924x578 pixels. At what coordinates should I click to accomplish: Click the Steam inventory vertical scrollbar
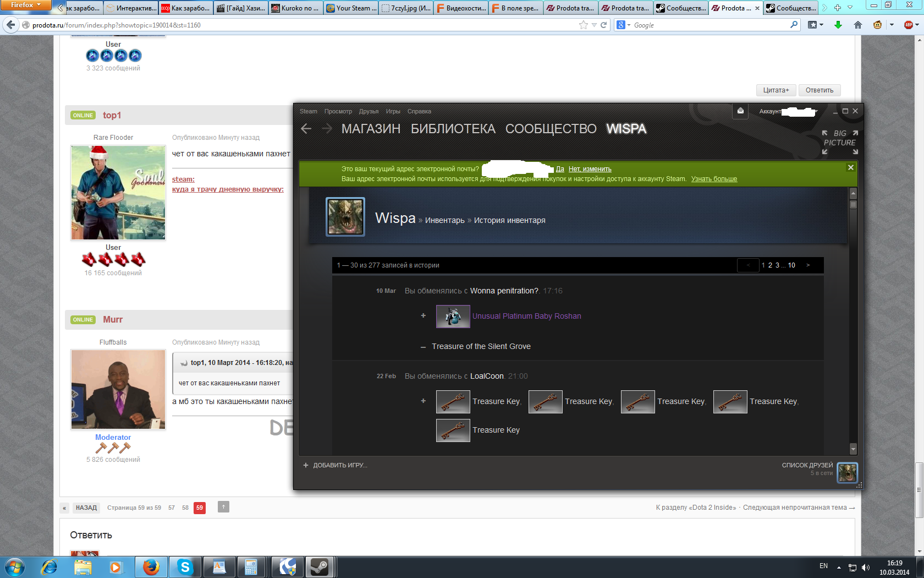853,319
